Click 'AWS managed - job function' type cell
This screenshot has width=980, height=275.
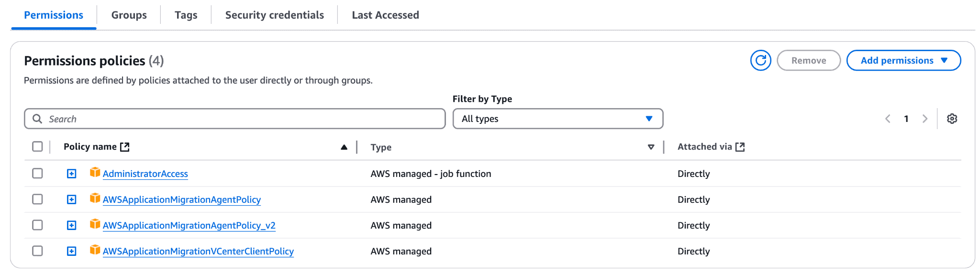[x=431, y=174]
